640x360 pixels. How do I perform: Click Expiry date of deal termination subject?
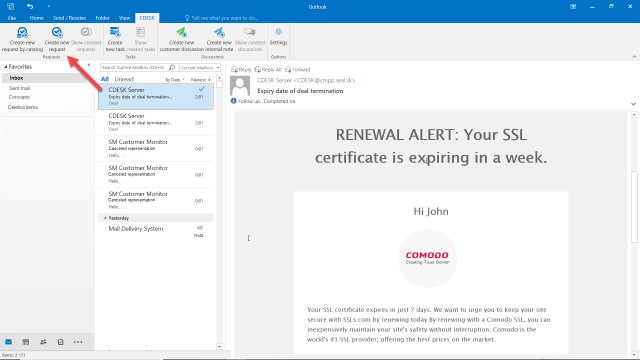click(x=300, y=91)
